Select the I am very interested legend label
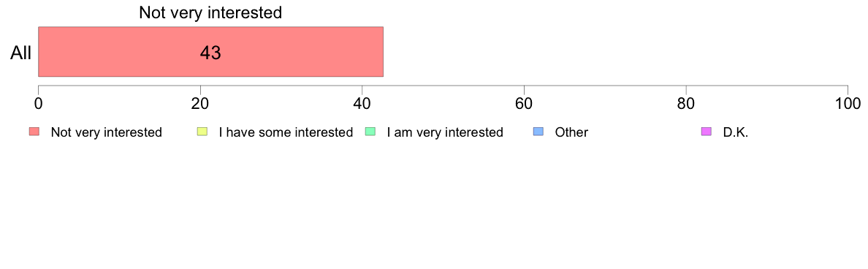The height and width of the screenshot is (269, 868). pos(445,132)
